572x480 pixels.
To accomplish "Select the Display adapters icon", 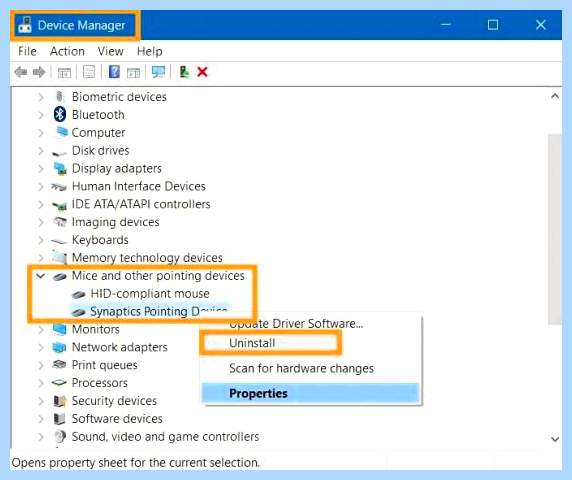I will (60, 169).
